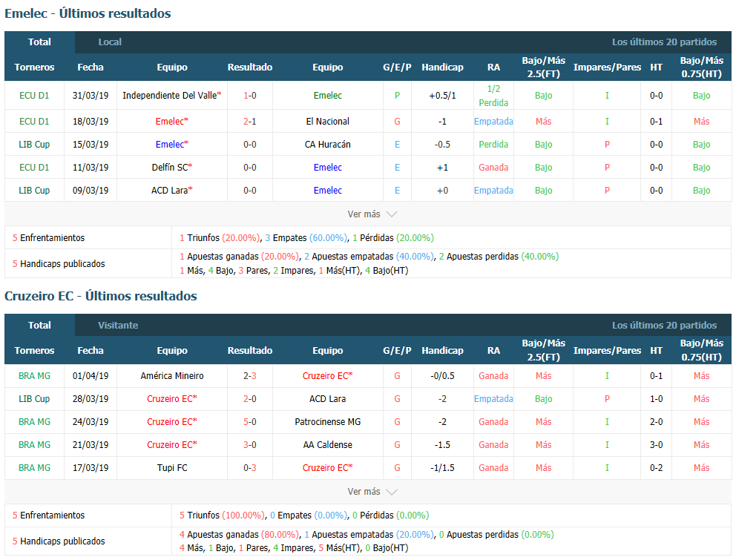This screenshot has width=736, height=560.
Task: Open LIB Cup tournament on 28/03/19
Action: click(34, 398)
